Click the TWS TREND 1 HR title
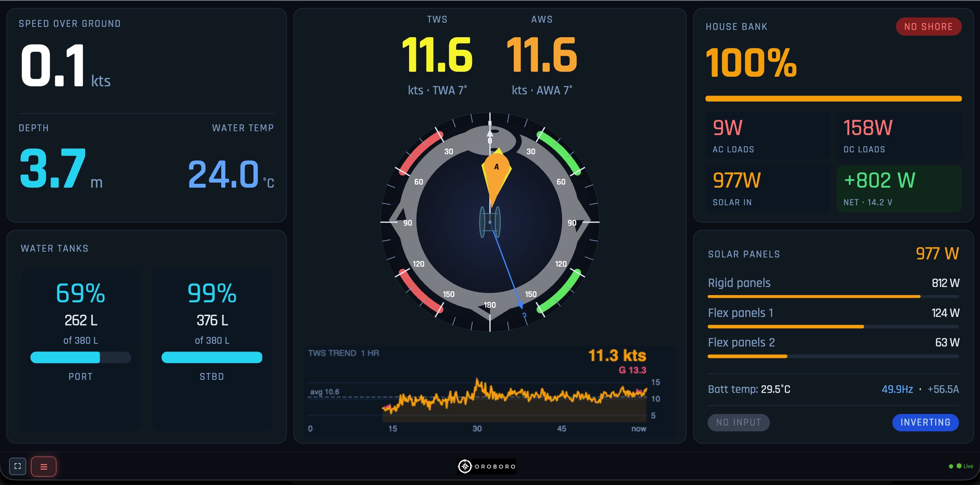This screenshot has height=485, width=980. [x=344, y=353]
